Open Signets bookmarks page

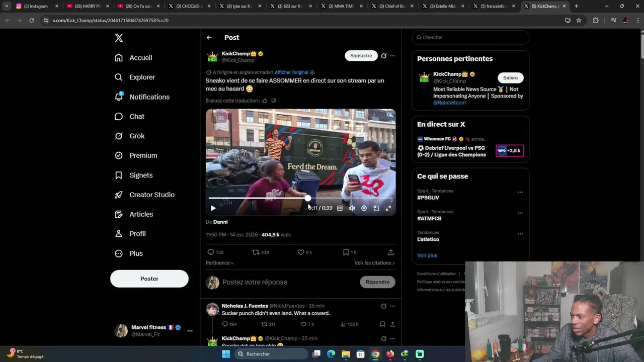click(x=133, y=175)
